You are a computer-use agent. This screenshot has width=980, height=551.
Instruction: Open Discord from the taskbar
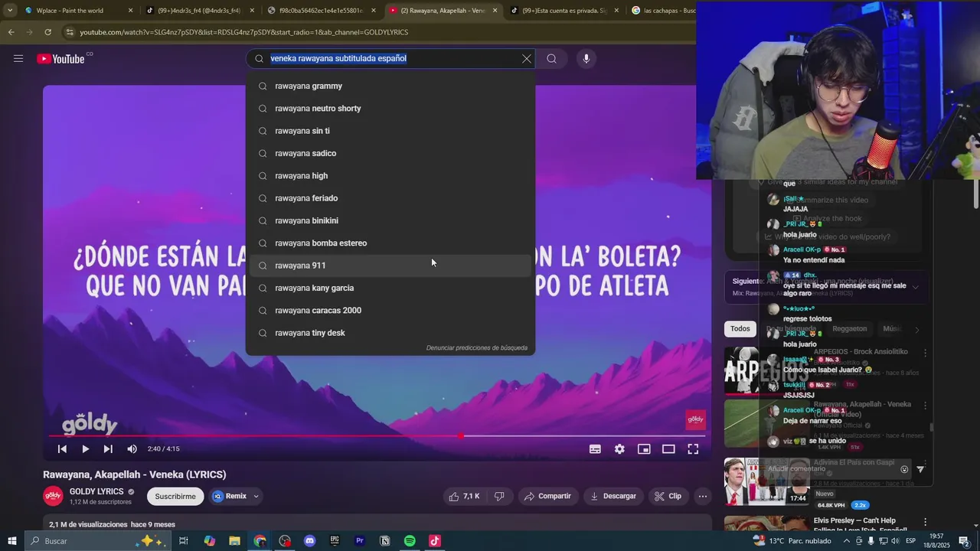309,541
